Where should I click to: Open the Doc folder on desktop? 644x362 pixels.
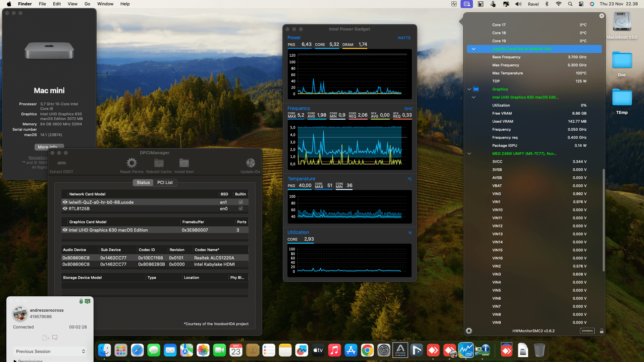pyautogui.click(x=622, y=64)
